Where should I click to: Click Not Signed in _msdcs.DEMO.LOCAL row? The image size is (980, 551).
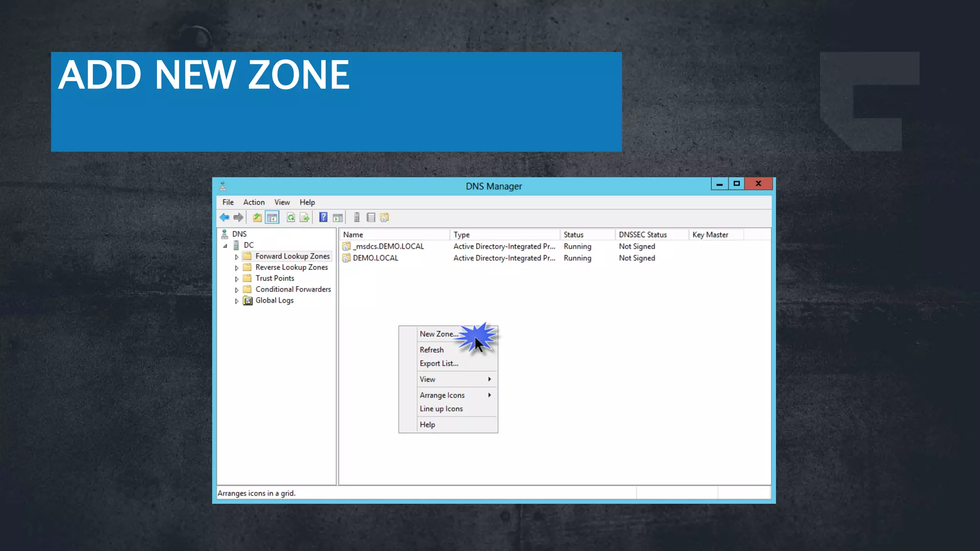tap(637, 246)
